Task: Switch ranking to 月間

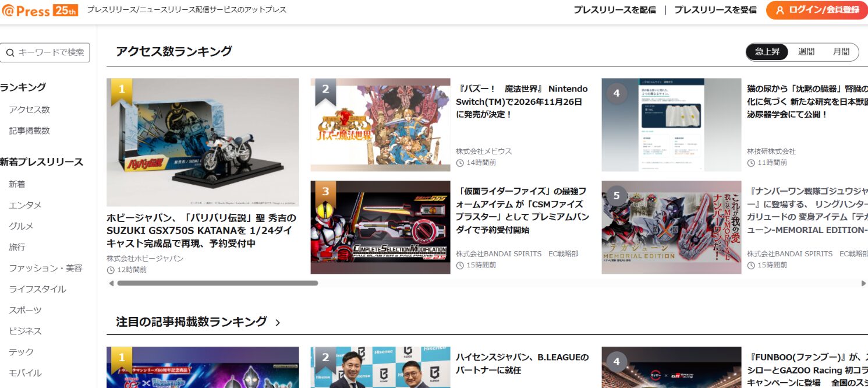Action: (x=841, y=51)
